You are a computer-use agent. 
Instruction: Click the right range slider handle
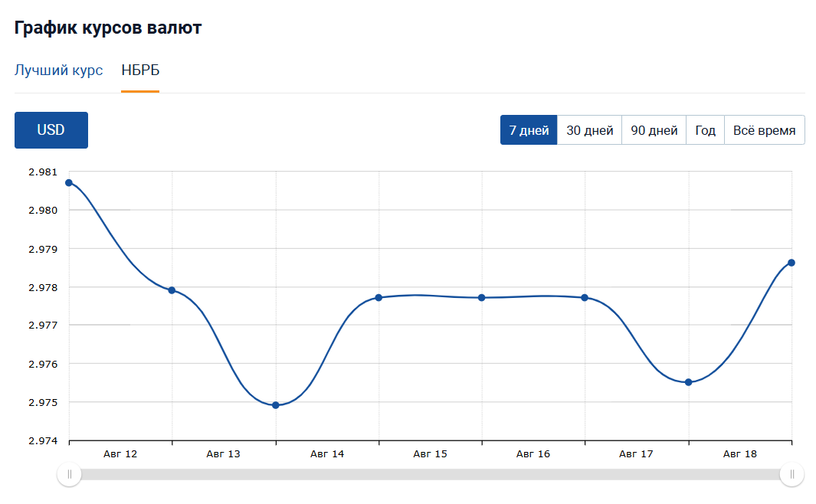791,475
